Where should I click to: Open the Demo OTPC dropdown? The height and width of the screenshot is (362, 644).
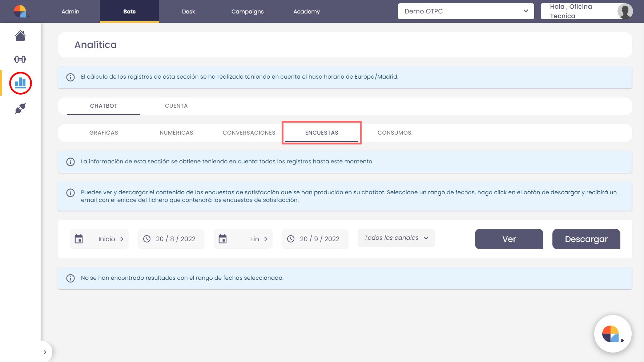[x=466, y=11]
